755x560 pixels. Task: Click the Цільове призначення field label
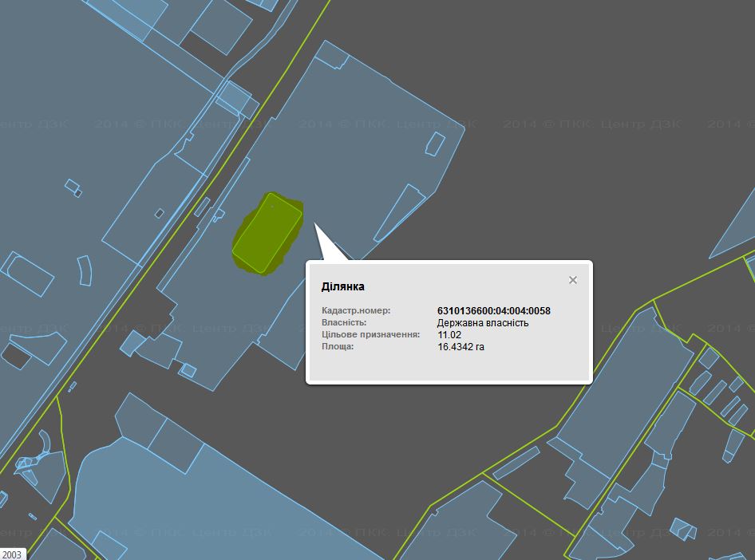click(x=370, y=335)
